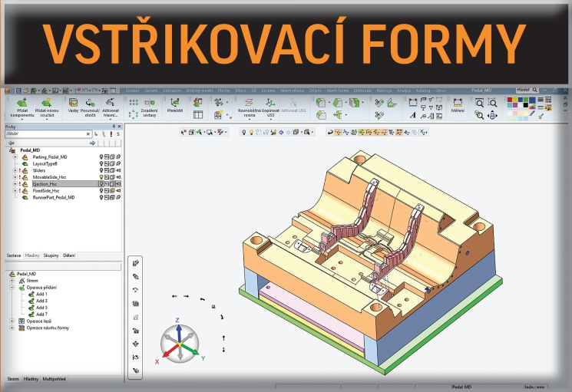Image resolution: width=572 pixels, height=392 pixels.
Task: Toggle the checkbox icon next to Sliders bulb
Action: (x=107, y=170)
